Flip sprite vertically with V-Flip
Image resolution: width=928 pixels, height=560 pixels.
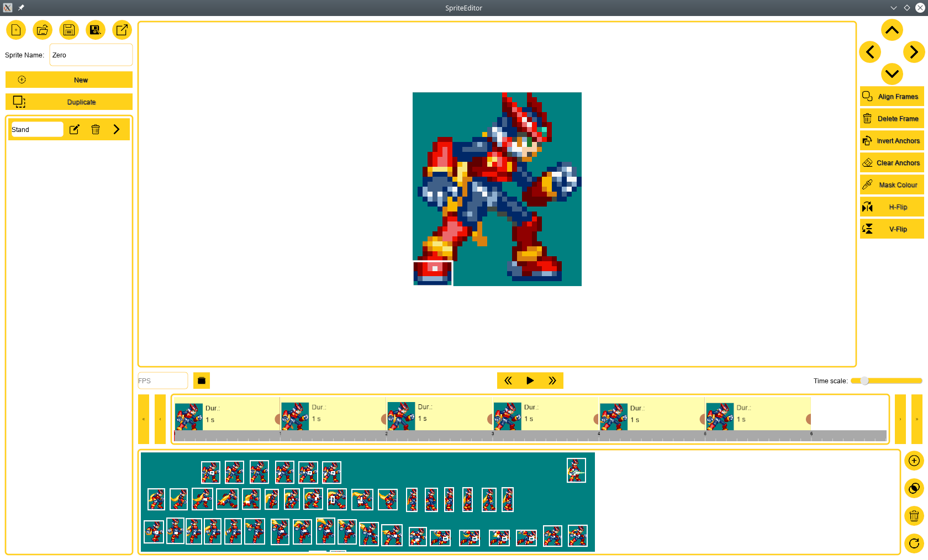(x=892, y=229)
